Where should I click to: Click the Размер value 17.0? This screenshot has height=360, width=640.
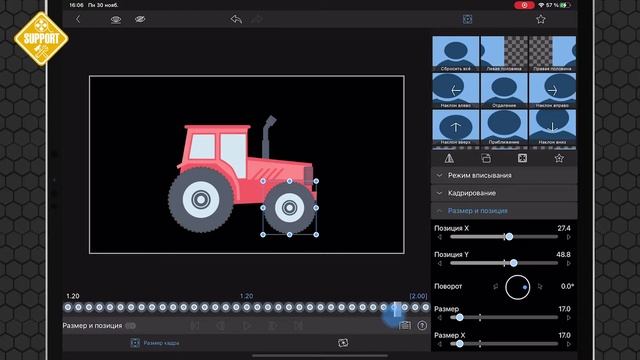pyautogui.click(x=564, y=309)
